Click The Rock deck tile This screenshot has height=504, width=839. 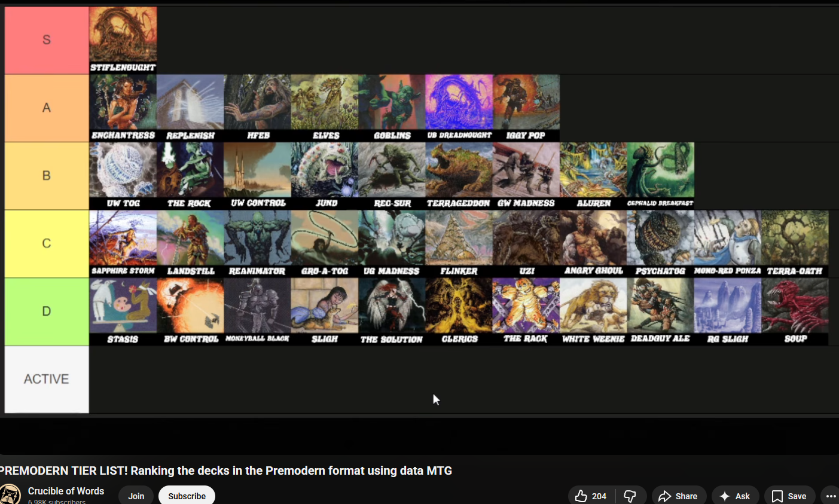coord(190,176)
